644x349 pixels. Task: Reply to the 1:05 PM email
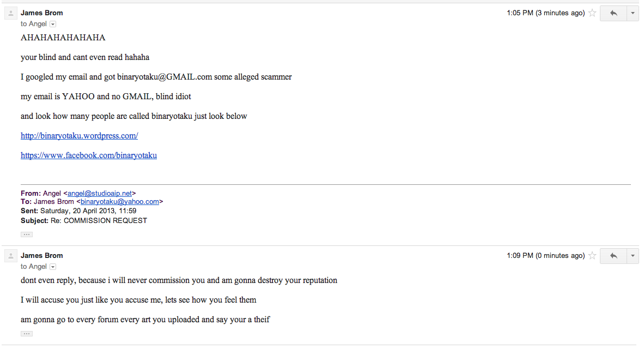point(613,13)
